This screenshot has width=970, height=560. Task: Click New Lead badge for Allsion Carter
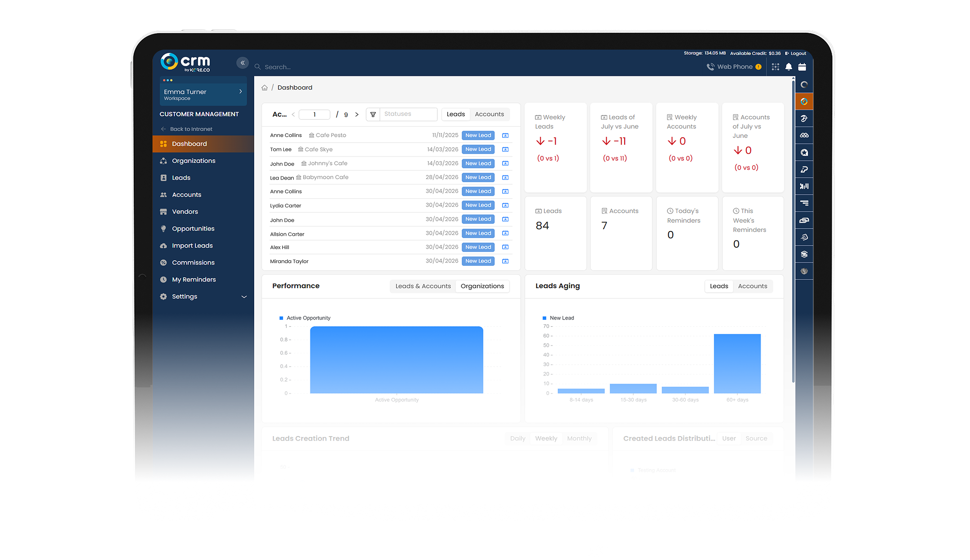click(x=478, y=233)
